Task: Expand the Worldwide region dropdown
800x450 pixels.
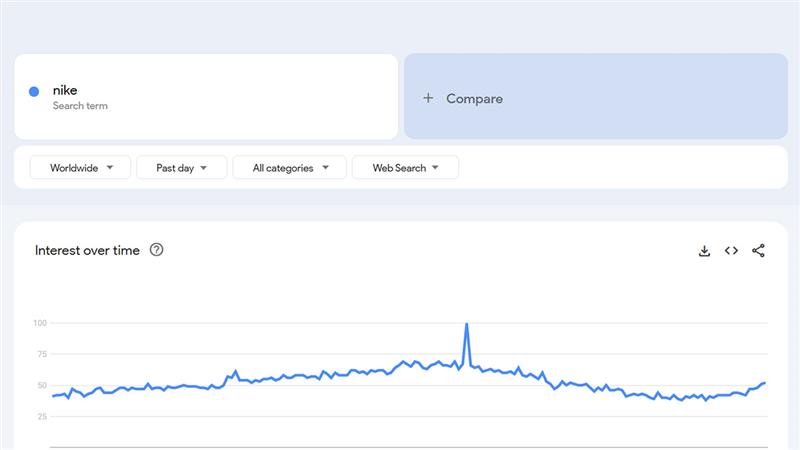Action: click(x=80, y=168)
